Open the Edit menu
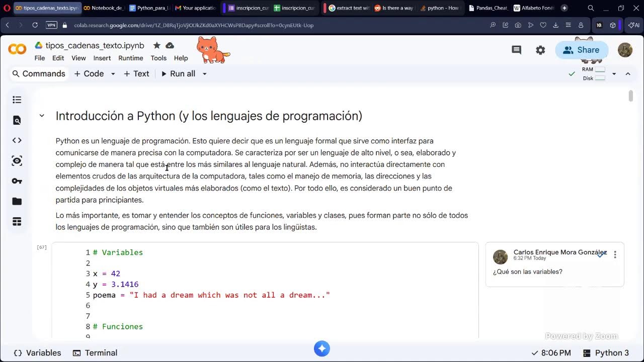Viewport: 644px width, 362px height. [58, 58]
